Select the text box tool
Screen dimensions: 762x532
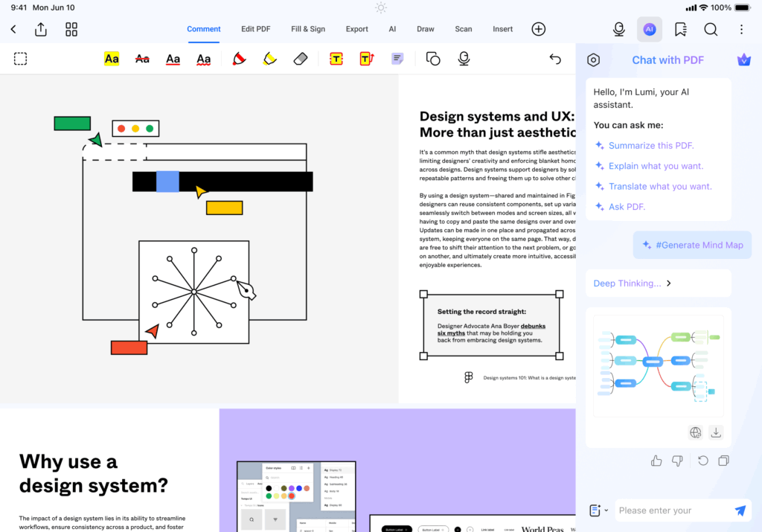[336, 59]
